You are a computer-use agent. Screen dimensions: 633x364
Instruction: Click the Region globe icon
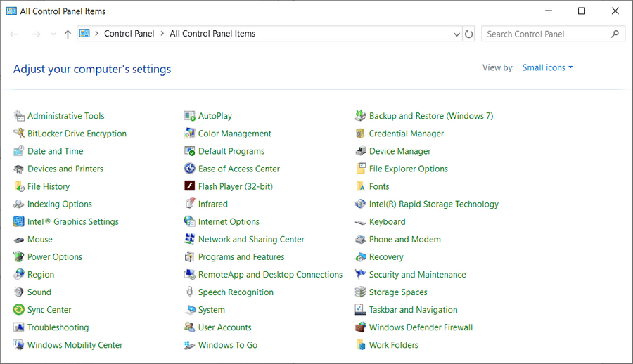[x=19, y=275]
